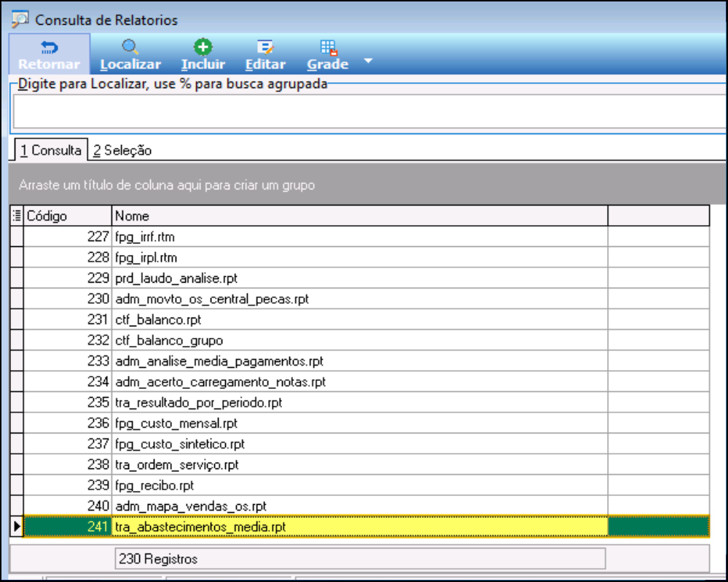Click code cell 232
The height and width of the screenshot is (582, 728).
pos(67,340)
